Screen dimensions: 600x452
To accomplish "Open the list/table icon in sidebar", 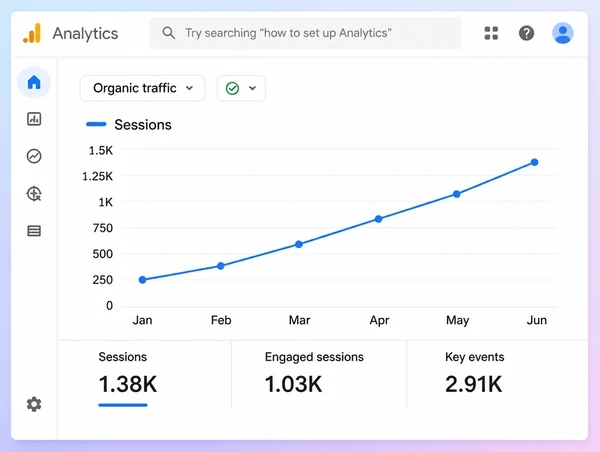I will coord(34,231).
